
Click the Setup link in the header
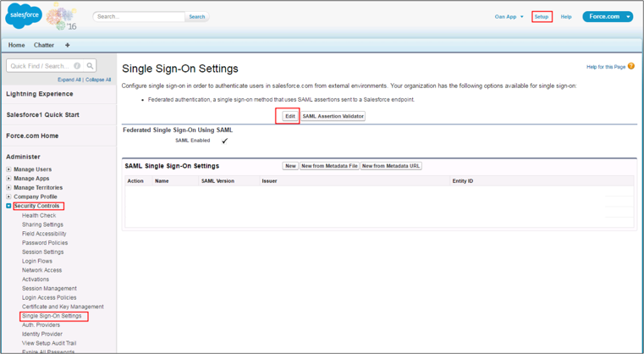pyautogui.click(x=542, y=17)
